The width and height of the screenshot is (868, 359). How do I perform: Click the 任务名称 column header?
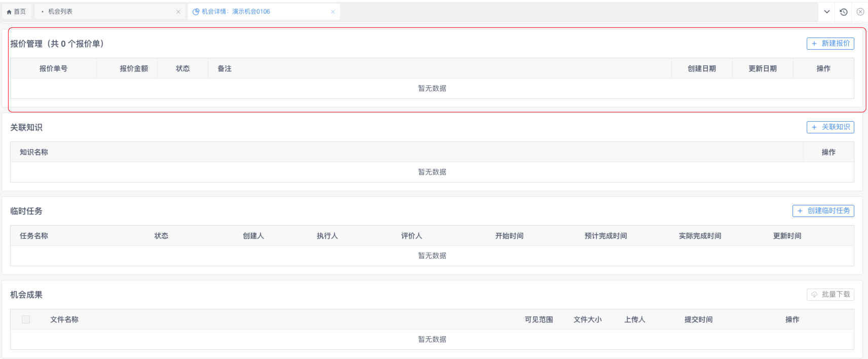pos(34,236)
